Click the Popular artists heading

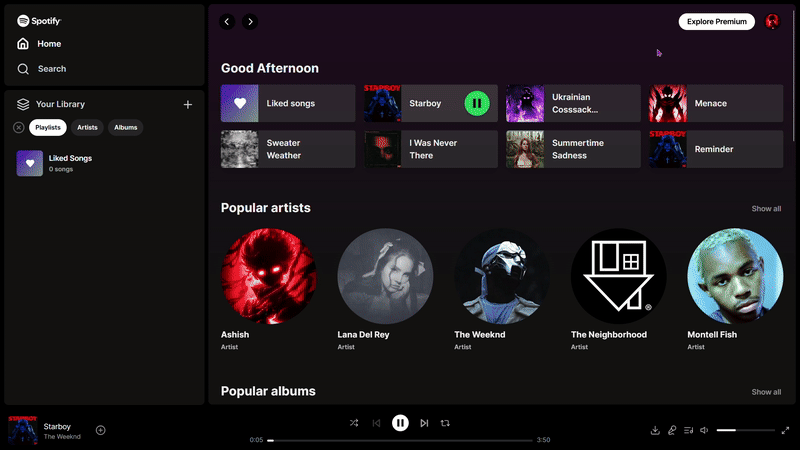tap(265, 208)
